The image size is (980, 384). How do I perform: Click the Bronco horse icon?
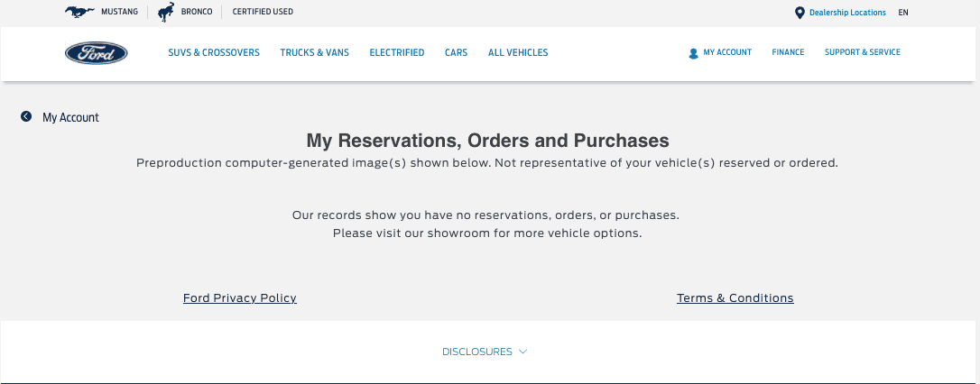tap(166, 12)
